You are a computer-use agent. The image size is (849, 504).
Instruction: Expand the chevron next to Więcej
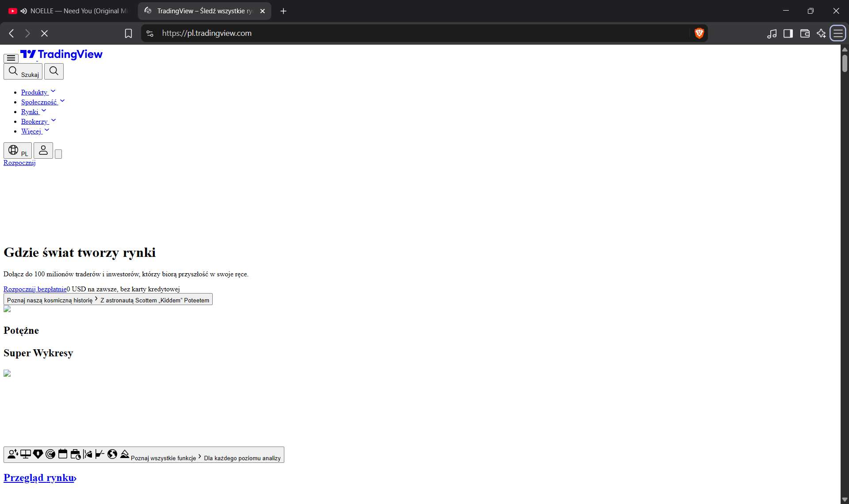tap(47, 130)
